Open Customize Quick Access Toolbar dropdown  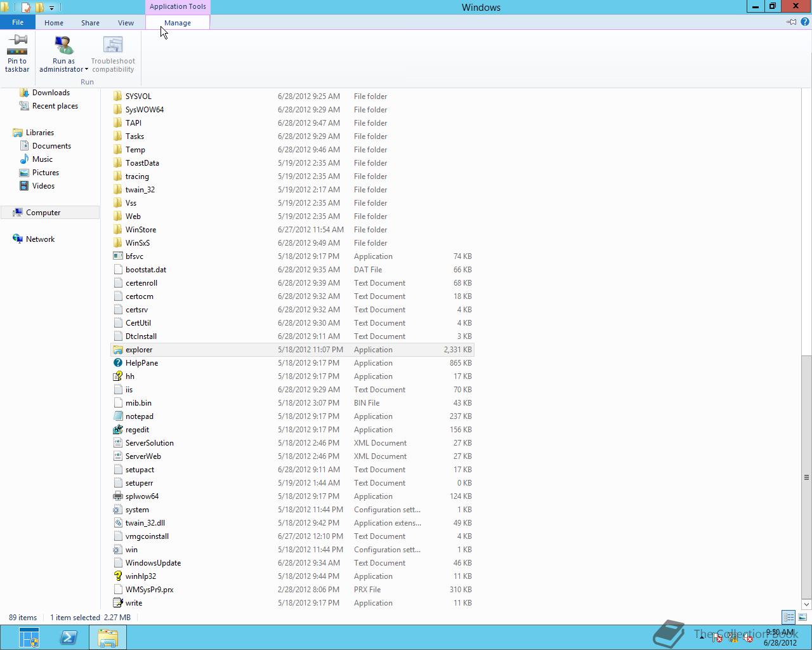[x=51, y=8]
